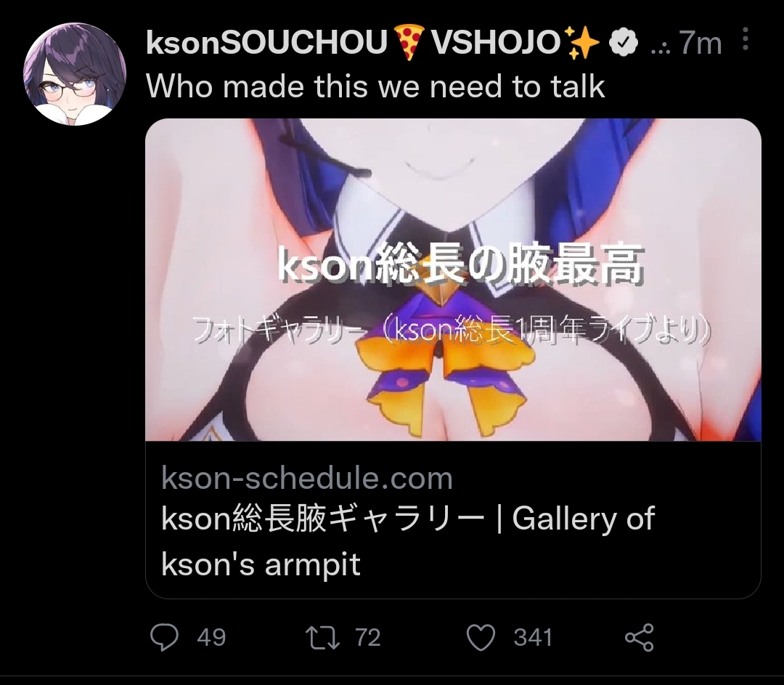Open the link card preview image
This screenshot has width=784, height=685.
tap(453, 280)
